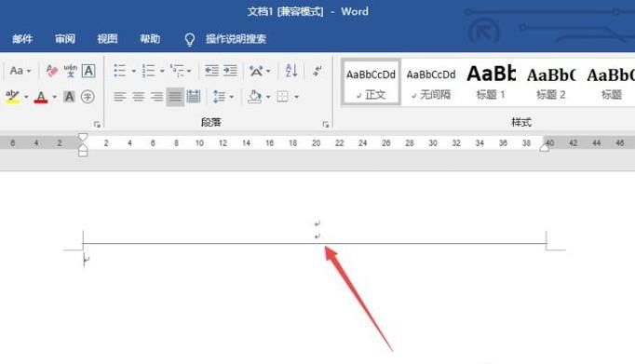Expand the highlight color dropdown arrow
This screenshot has height=364, width=635.
tap(26, 97)
